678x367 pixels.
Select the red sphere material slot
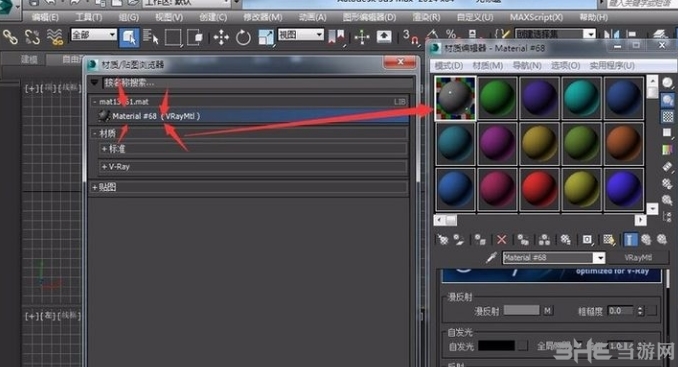click(x=539, y=189)
